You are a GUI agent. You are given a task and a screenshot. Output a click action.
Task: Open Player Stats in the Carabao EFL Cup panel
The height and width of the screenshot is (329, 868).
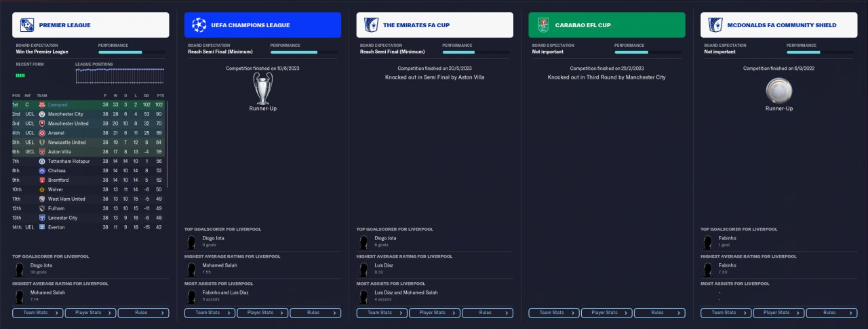pos(607,313)
